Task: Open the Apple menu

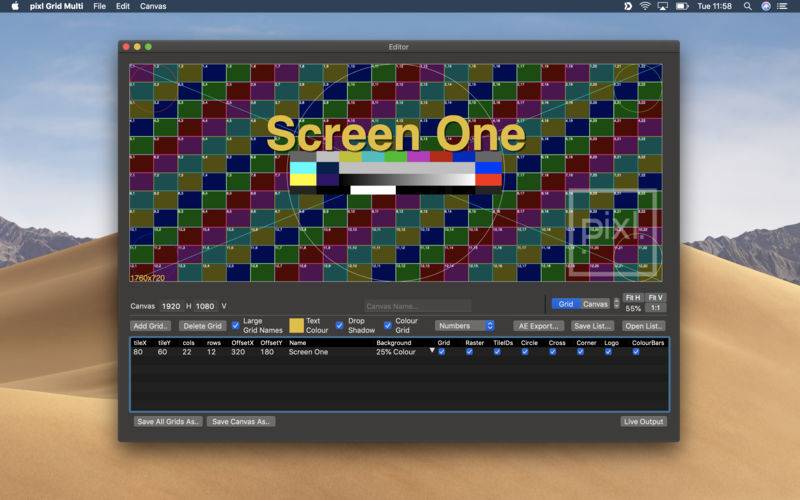Action: point(15,6)
